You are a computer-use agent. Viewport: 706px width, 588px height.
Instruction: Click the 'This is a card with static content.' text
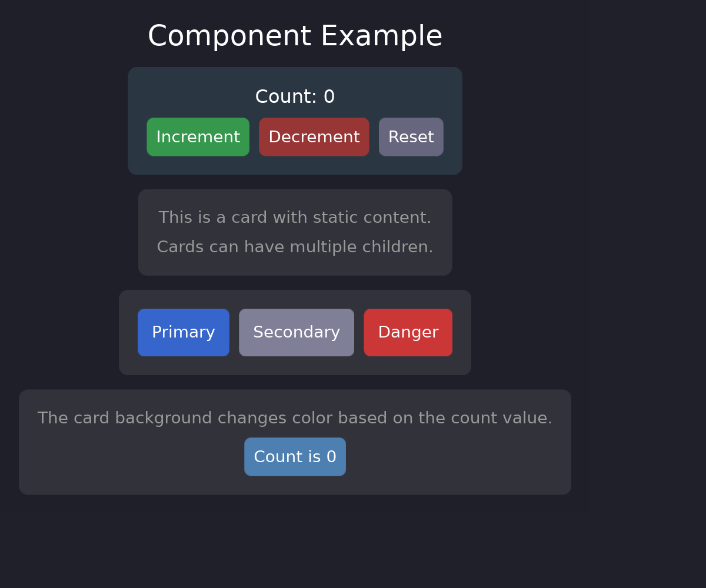coord(295,217)
